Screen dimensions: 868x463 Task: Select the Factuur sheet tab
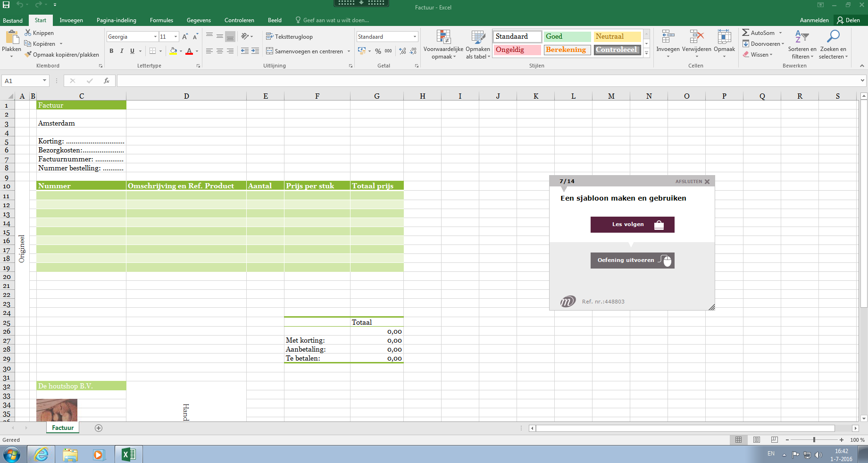[63, 428]
